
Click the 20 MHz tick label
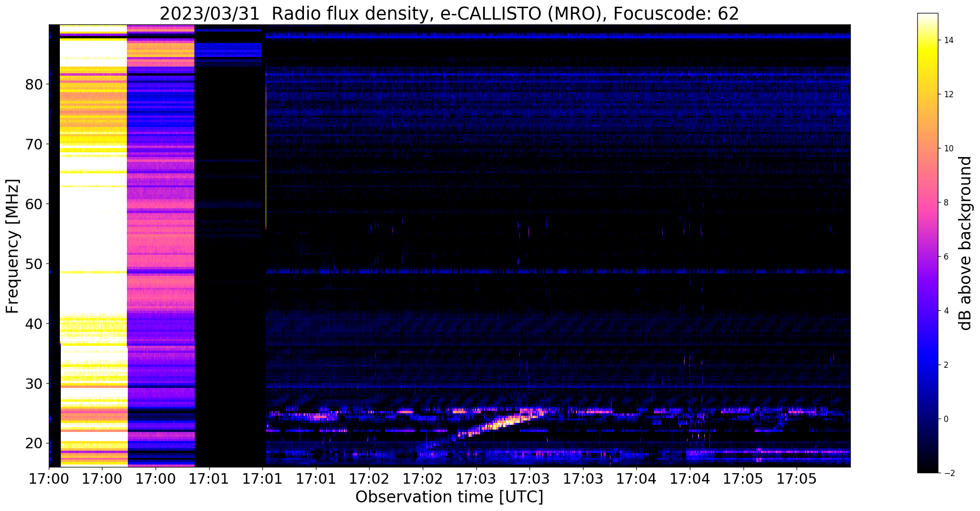34,443
